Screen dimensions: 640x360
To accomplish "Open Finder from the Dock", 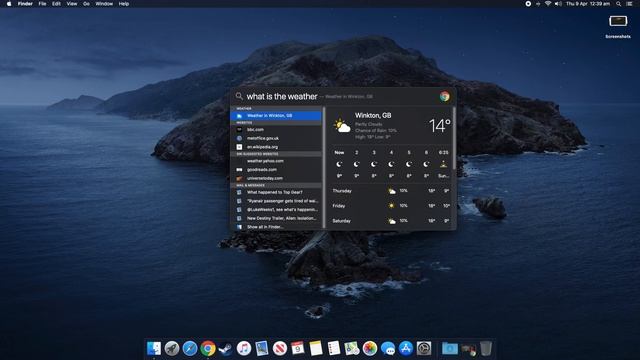I will coord(154,349).
